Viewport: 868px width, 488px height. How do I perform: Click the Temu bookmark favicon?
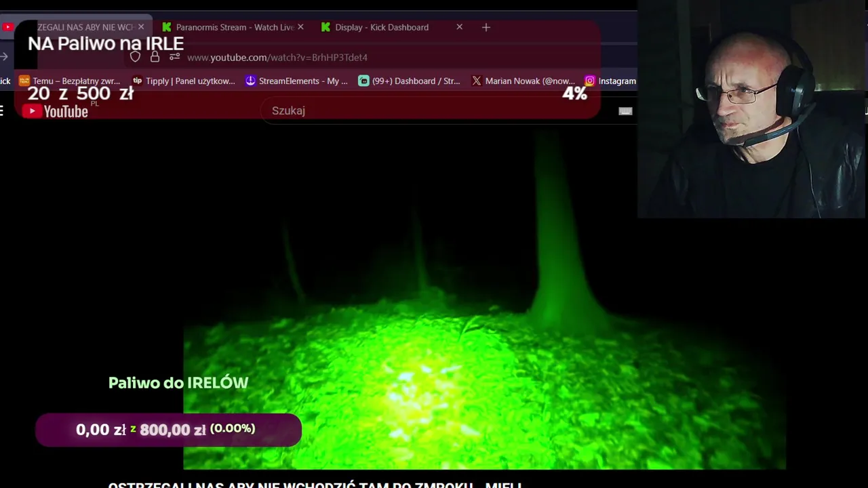click(24, 81)
